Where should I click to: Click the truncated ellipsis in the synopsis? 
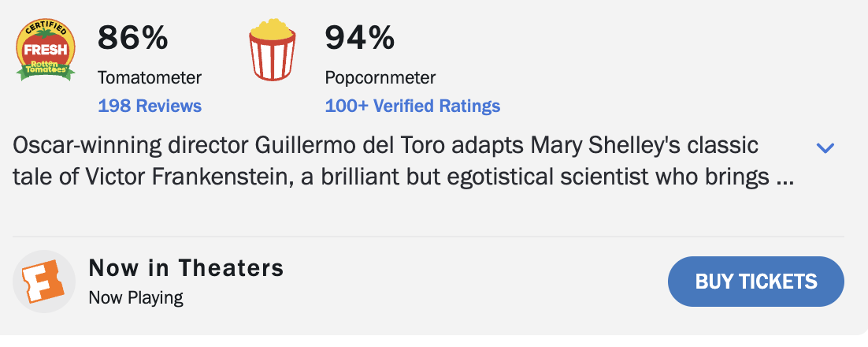(x=784, y=178)
